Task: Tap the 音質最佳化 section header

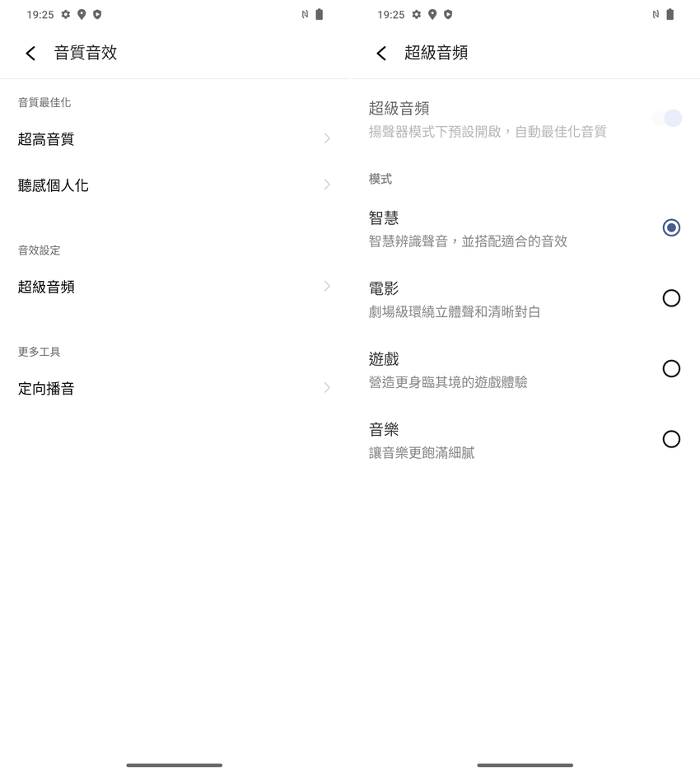Action: pos(44,102)
